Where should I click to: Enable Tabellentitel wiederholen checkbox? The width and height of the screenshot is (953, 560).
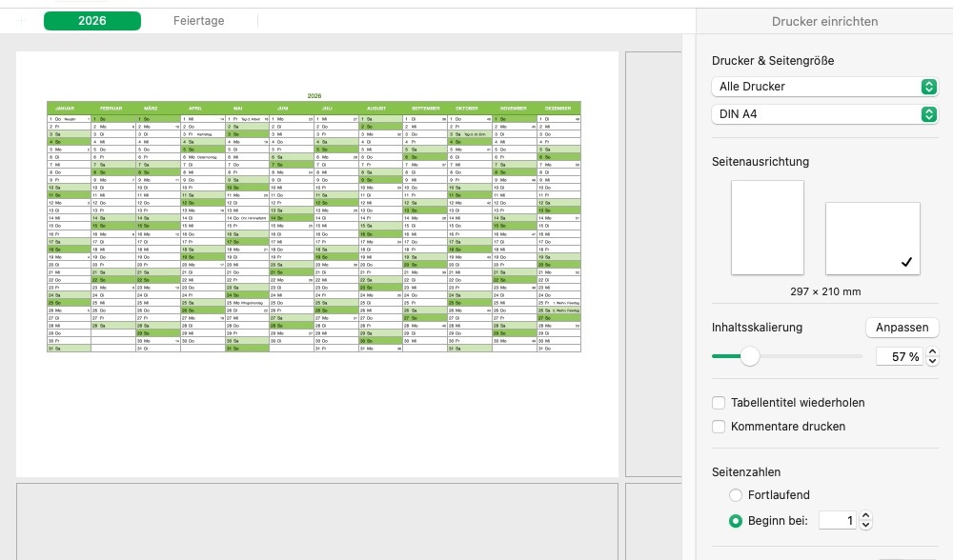click(x=720, y=402)
